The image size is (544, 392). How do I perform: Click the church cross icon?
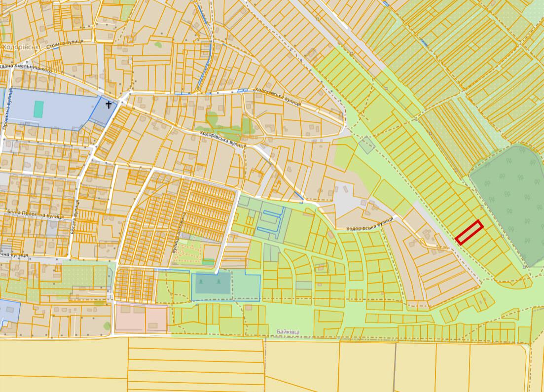click(x=109, y=105)
